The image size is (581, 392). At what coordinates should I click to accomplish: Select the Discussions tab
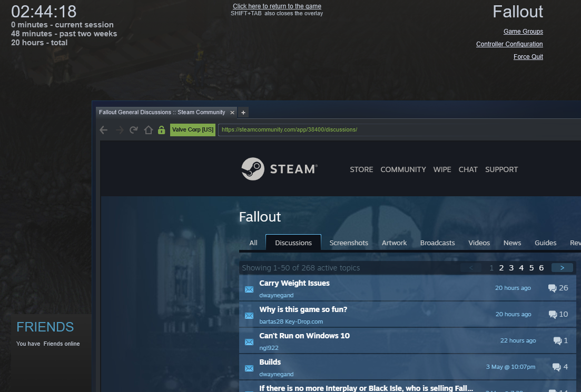[293, 243]
